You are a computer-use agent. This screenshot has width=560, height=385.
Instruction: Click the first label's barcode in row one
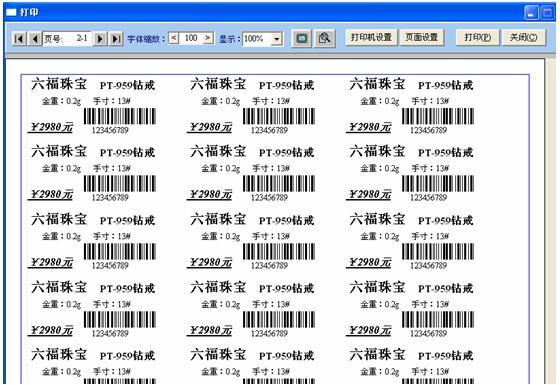(x=120, y=116)
